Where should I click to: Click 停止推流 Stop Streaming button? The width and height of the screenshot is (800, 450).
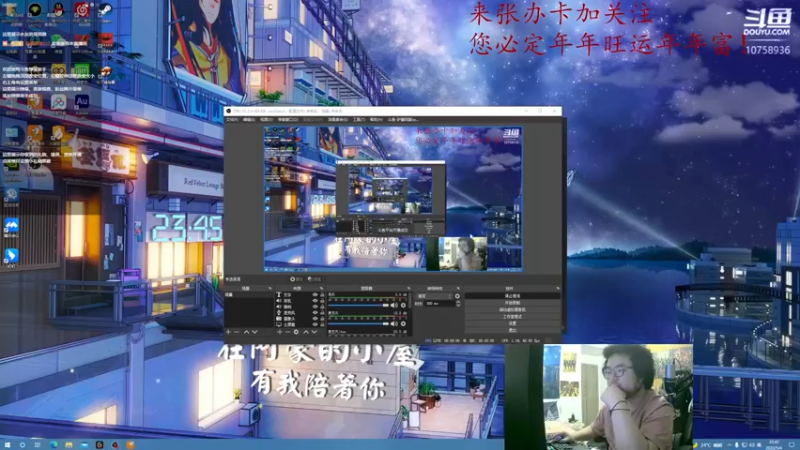coord(512,296)
